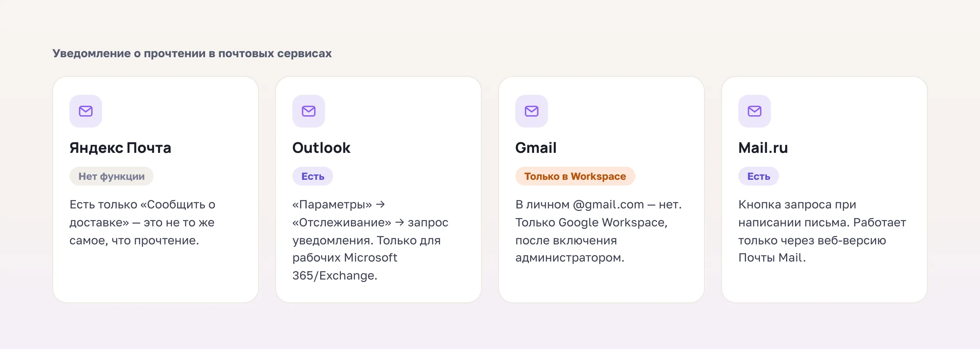Image resolution: width=980 pixels, height=349 pixels.
Task: Click the «Яндекс Почта» card title
Action: coord(120,148)
